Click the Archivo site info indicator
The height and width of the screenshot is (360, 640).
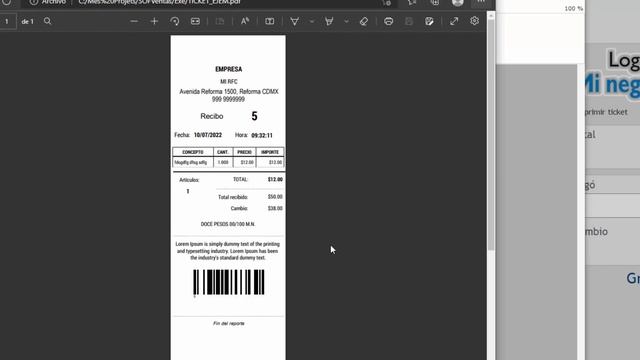click(x=48, y=2)
